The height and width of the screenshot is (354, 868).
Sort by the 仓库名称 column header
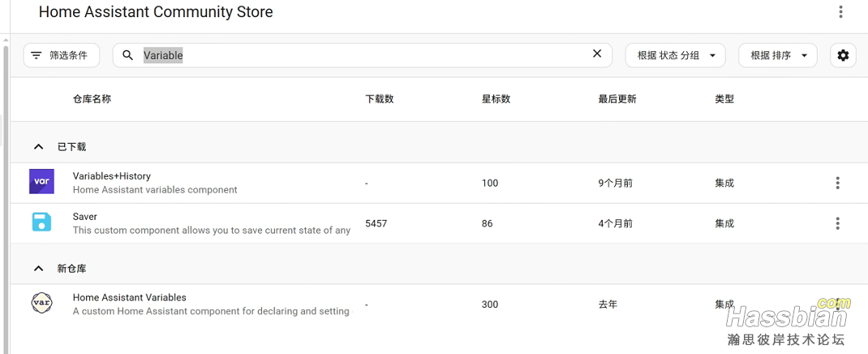pos(92,99)
